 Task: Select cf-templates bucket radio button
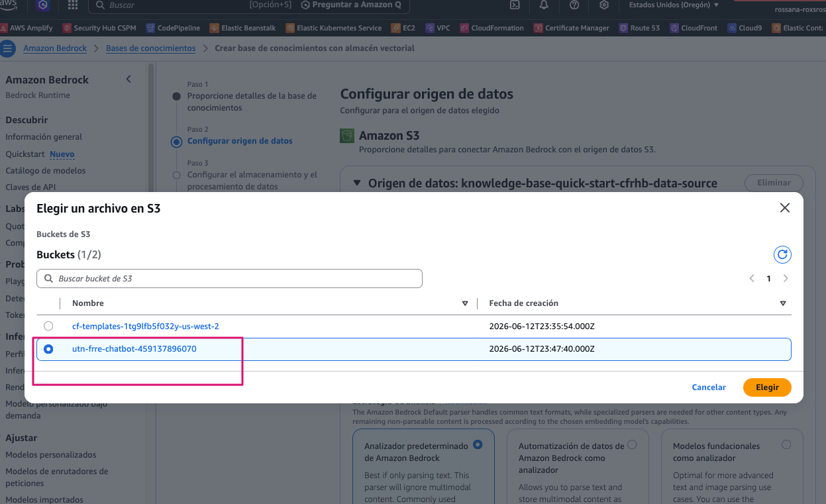click(x=48, y=326)
